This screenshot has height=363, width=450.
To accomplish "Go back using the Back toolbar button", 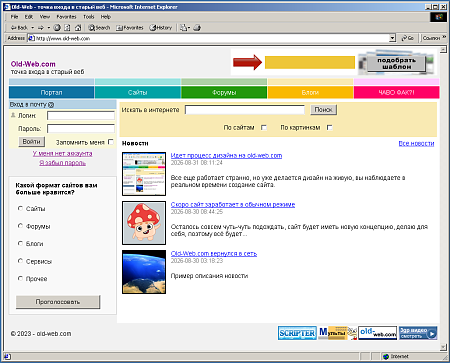I will (19, 28).
